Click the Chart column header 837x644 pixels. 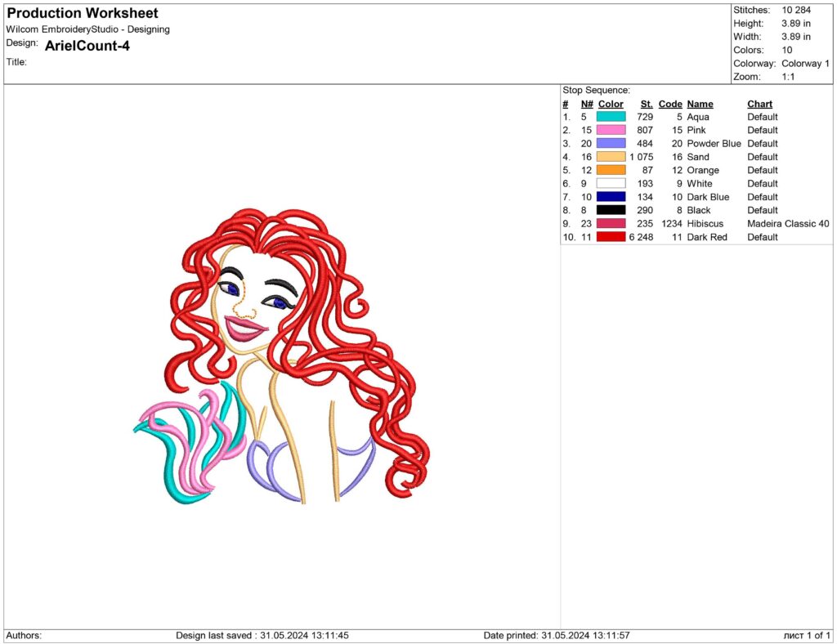point(759,103)
